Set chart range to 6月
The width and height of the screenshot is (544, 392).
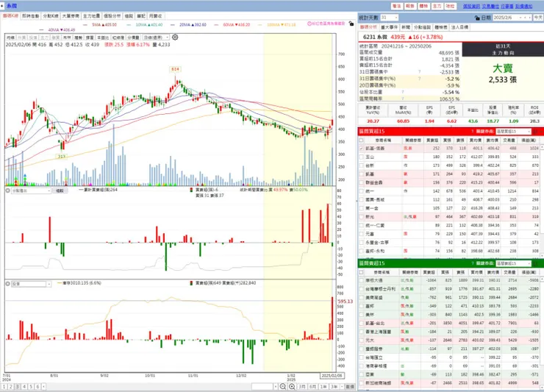(x=312, y=386)
